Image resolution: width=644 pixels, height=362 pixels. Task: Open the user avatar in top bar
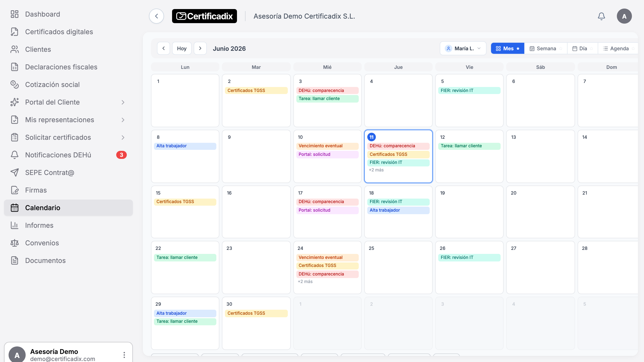[x=624, y=16]
